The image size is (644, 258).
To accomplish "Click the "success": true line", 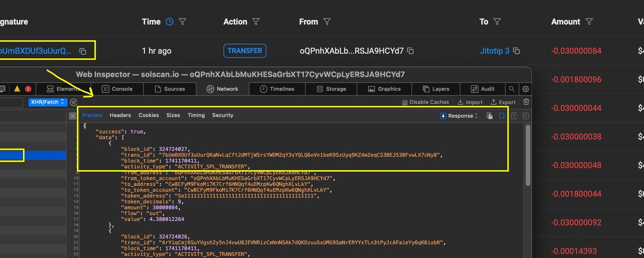I will (120, 131).
